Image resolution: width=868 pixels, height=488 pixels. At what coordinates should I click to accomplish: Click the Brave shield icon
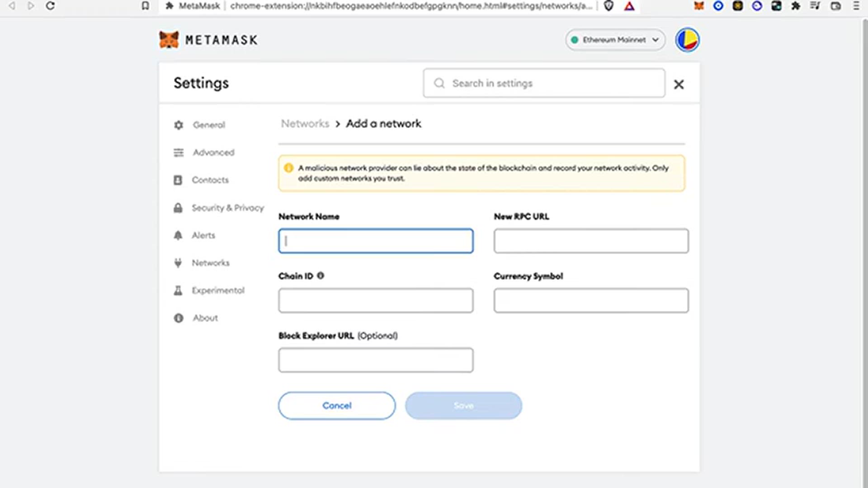coord(609,6)
